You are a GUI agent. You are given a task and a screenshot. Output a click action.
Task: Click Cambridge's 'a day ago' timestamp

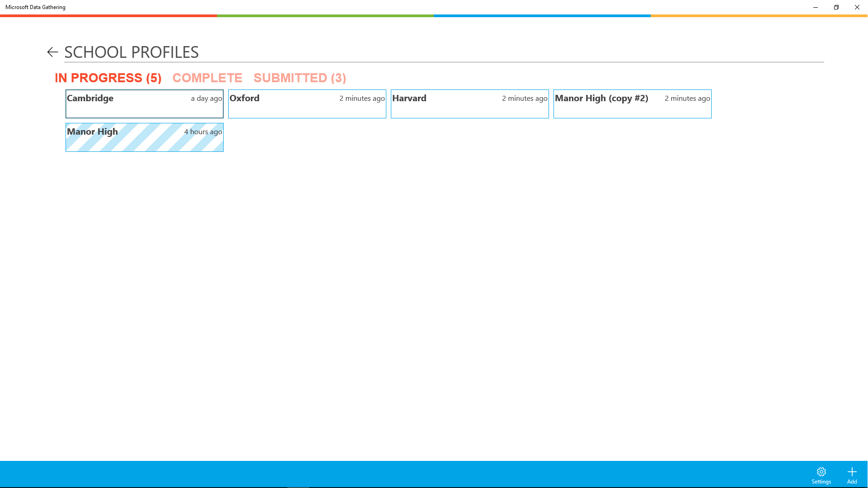206,99
